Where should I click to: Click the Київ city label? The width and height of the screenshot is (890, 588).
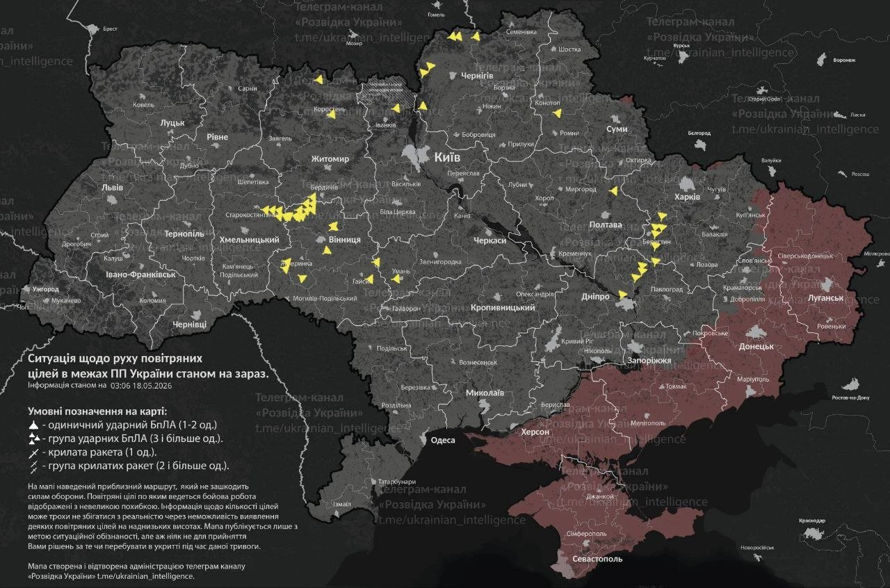[x=446, y=158]
